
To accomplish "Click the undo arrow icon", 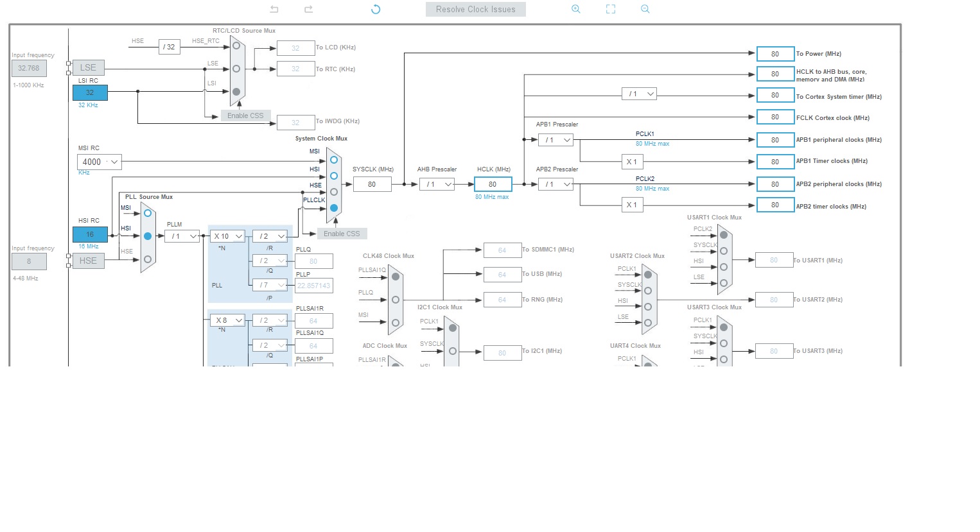I will click(274, 9).
